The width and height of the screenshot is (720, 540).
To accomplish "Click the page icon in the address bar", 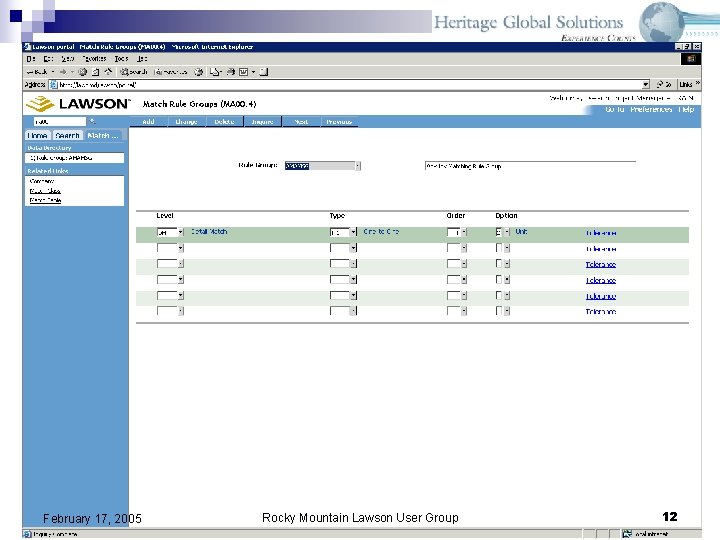I will click(x=53, y=84).
